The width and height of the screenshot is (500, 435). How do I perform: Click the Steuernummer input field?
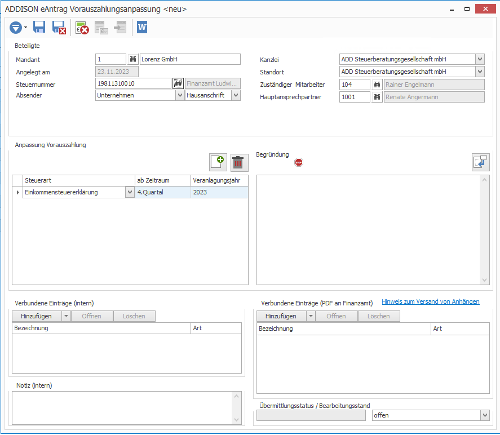(x=133, y=83)
